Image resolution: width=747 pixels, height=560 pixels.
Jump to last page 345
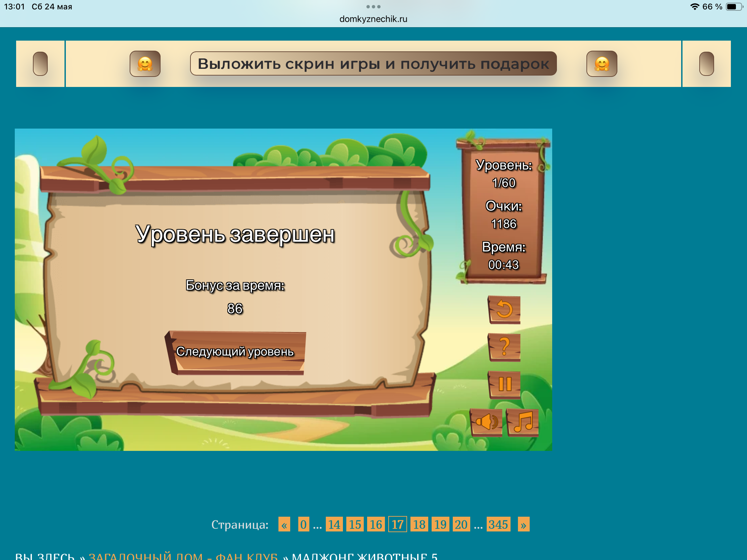498,524
